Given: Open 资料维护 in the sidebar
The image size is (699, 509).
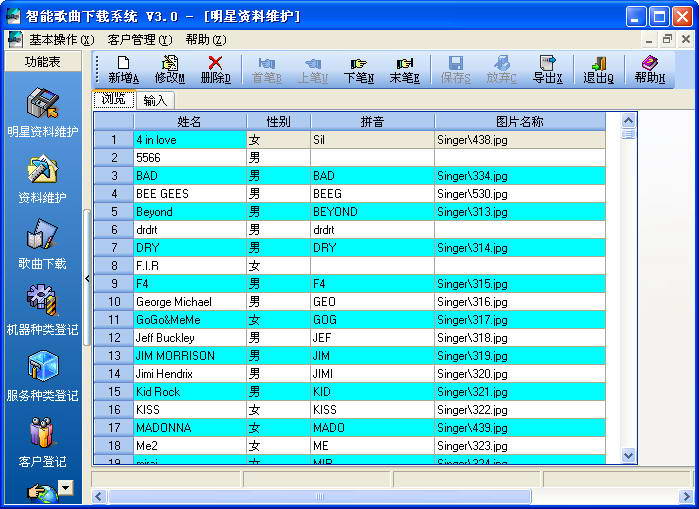Looking at the screenshot, I should pos(42,179).
